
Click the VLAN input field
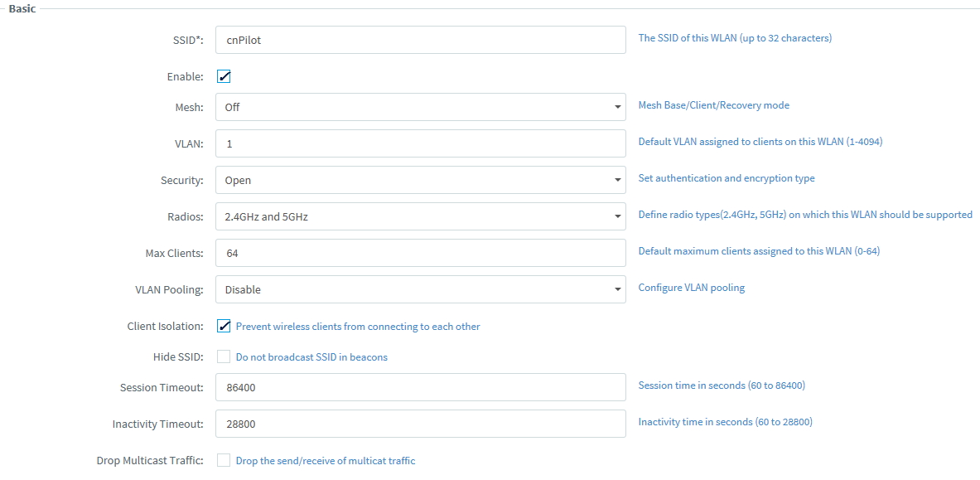click(x=420, y=143)
